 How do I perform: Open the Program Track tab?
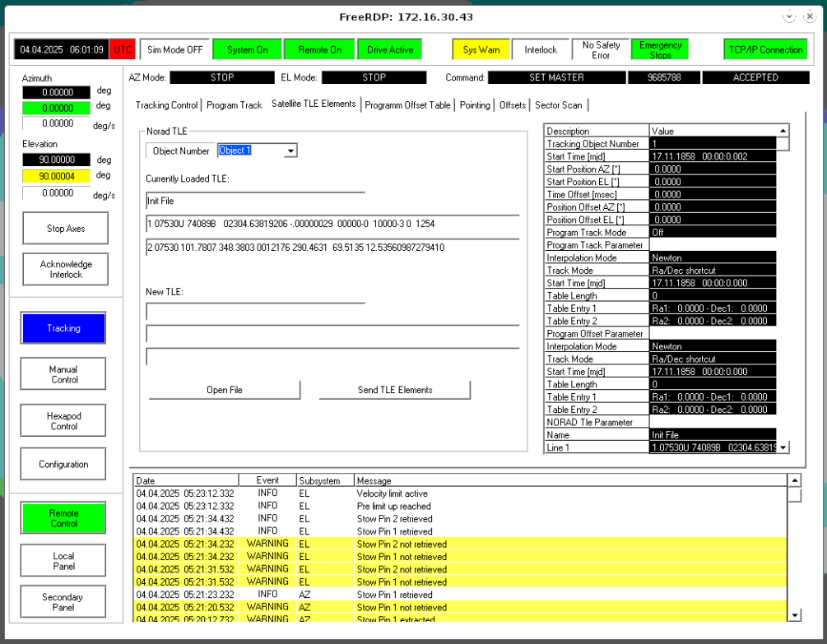point(235,105)
